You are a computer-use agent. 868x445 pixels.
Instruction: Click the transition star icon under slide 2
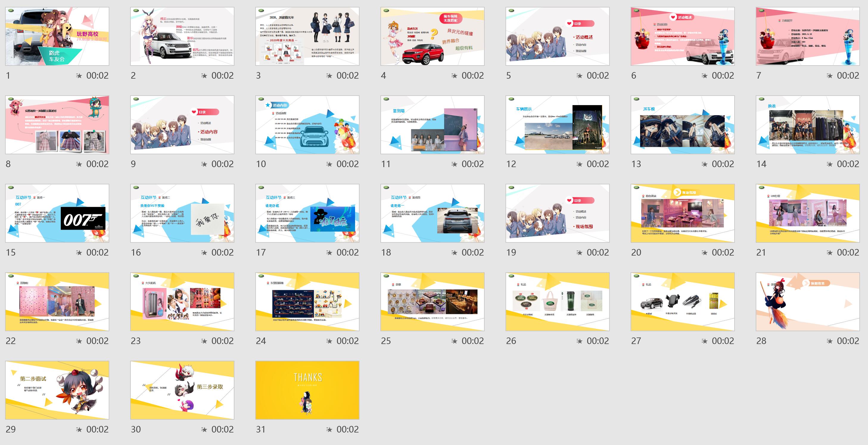coord(204,76)
